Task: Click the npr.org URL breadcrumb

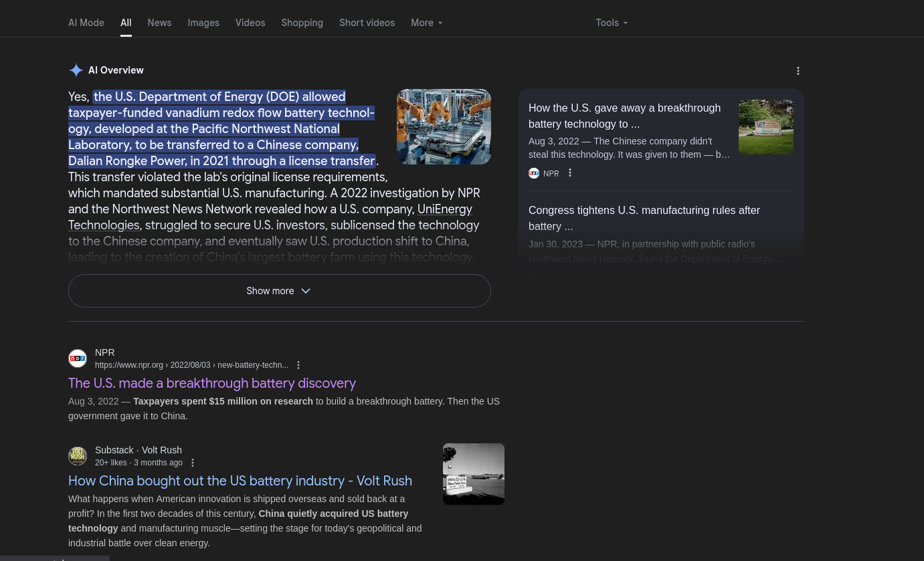Action: pyautogui.click(x=191, y=365)
